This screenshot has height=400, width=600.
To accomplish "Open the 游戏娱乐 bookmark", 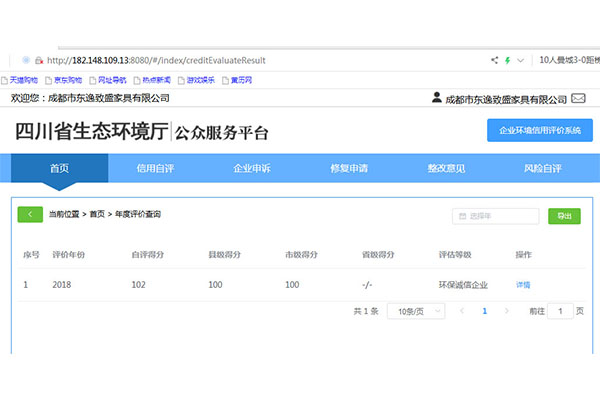I will (x=197, y=80).
